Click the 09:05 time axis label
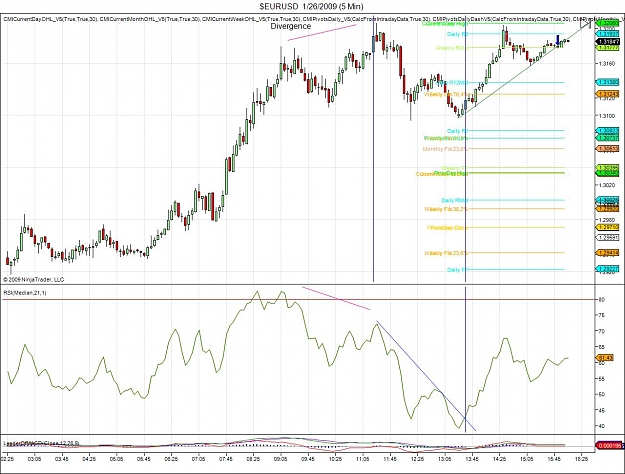 tap(281, 459)
